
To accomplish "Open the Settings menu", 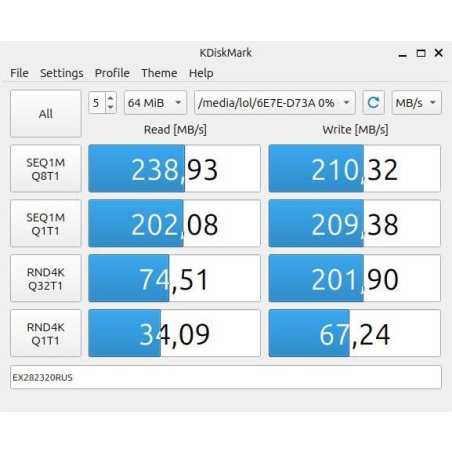I will [x=62, y=73].
